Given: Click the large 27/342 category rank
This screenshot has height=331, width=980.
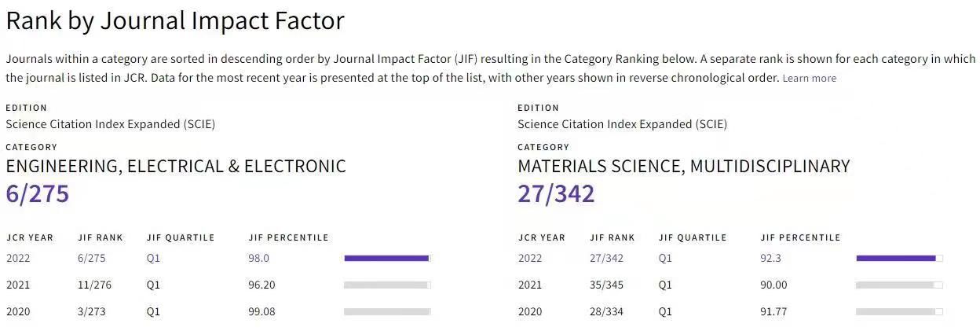Looking at the screenshot, I should coord(556,193).
